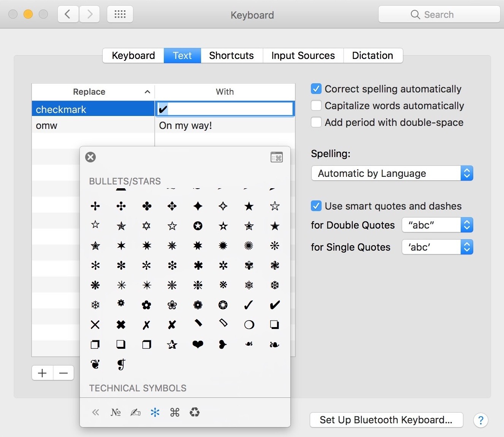Insert the shadowed white circle symbol

click(249, 324)
